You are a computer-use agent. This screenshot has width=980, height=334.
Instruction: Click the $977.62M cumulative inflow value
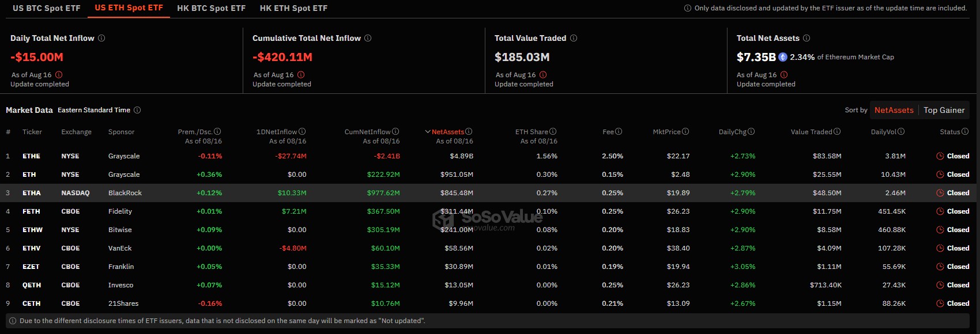tap(383, 193)
